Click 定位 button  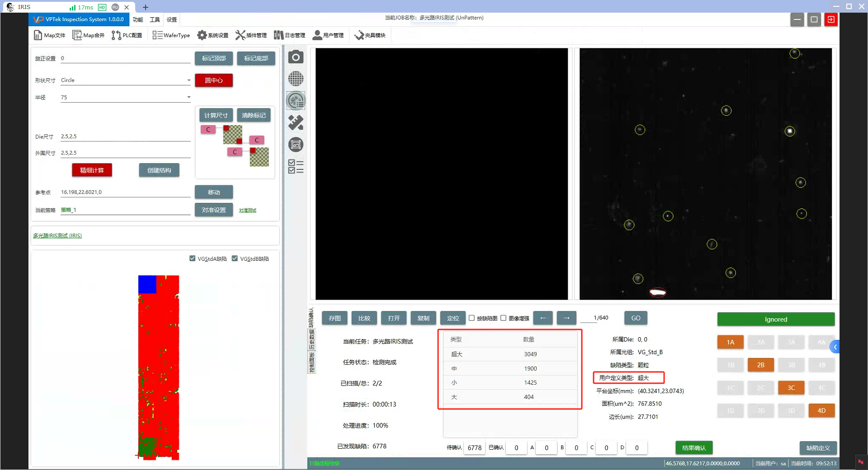(453, 318)
